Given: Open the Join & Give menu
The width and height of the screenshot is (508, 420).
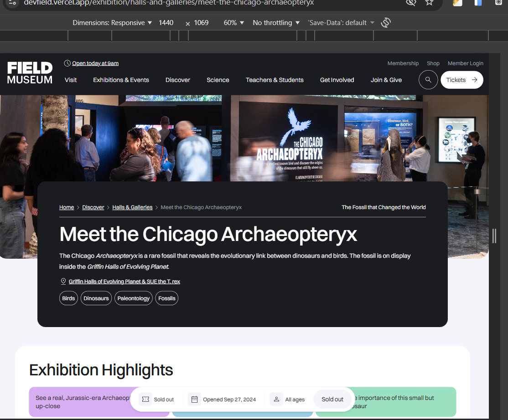Looking at the screenshot, I should pyautogui.click(x=386, y=80).
